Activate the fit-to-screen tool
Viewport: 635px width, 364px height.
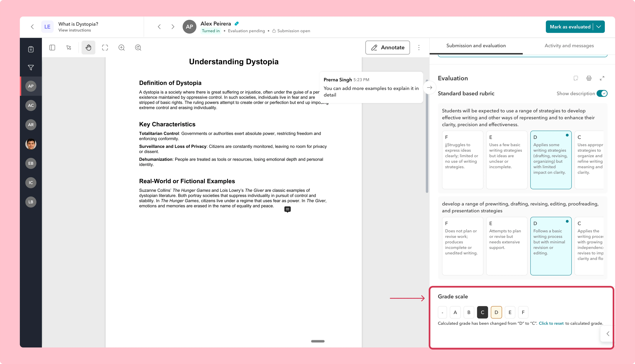click(x=105, y=48)
